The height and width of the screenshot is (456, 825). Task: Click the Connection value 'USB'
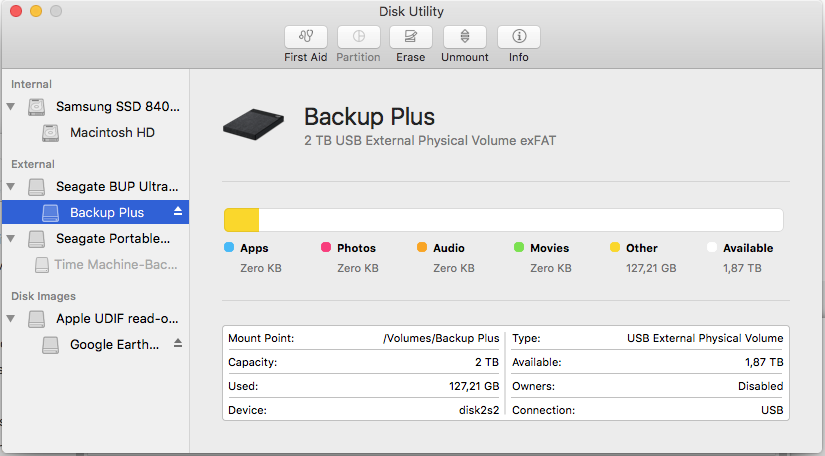coord(772,410)
